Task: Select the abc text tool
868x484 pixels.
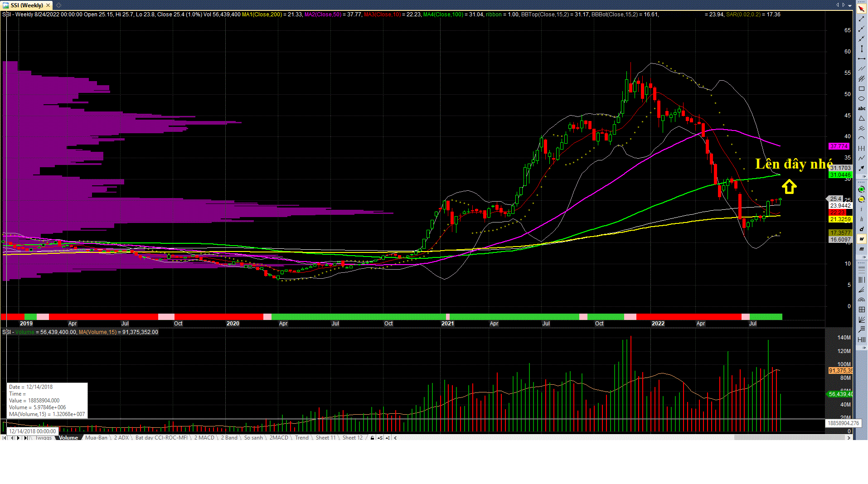Action: point(861,109)
